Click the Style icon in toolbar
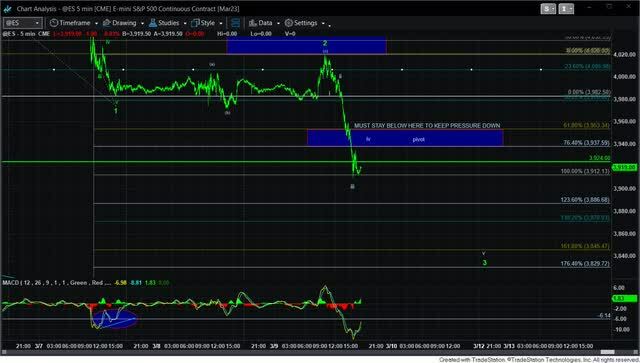The image size is (640, 363). [196, 23]
